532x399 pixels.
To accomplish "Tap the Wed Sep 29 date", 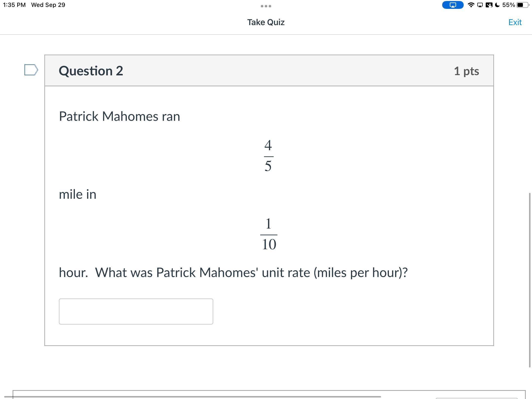I will (48, 5).
